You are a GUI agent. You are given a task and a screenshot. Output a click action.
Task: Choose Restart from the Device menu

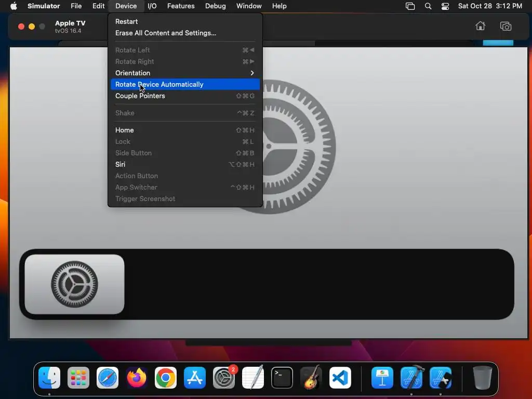click(185, 21)
